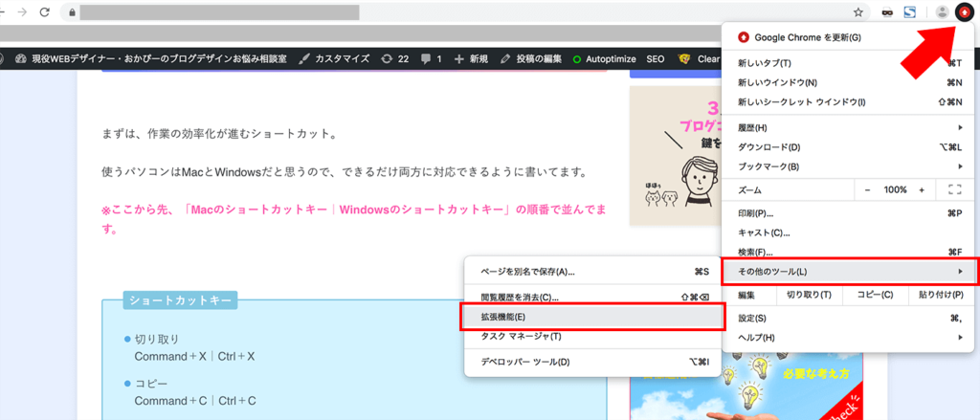The height and width of the screenshot is (420, 980).
Task: Click the Clear cache lion icon
Action: click(683, 58)
